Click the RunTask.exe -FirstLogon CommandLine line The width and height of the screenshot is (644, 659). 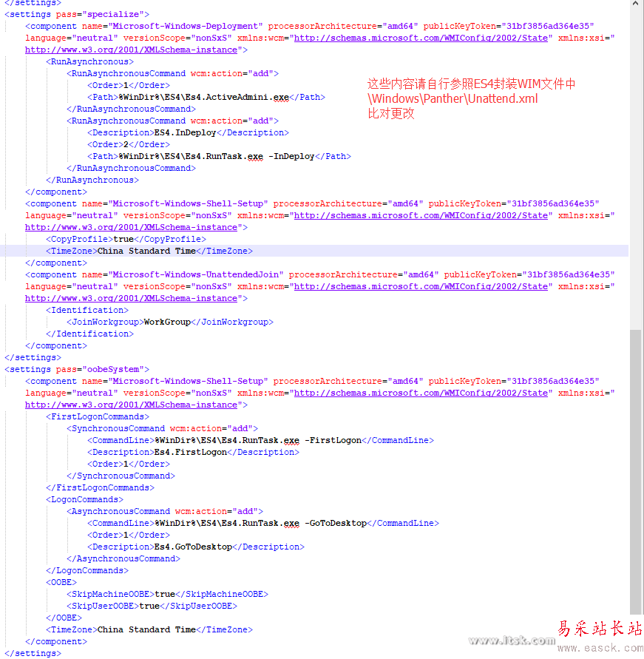click(260, 441)
